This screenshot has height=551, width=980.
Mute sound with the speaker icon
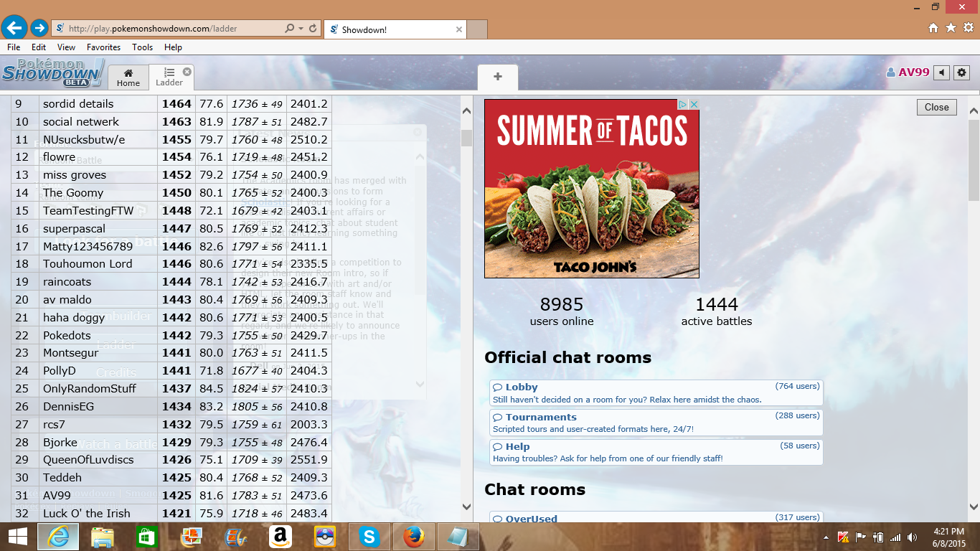941,72
